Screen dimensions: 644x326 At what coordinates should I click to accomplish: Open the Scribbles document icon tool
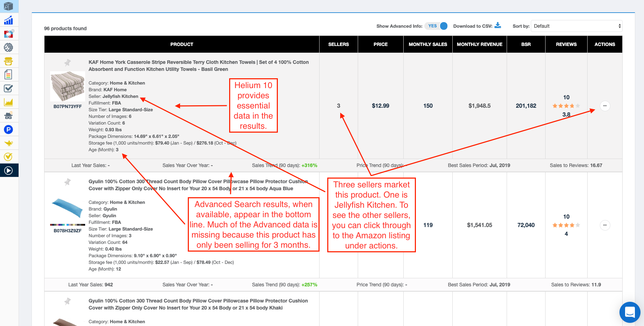(x=8, y=74)
